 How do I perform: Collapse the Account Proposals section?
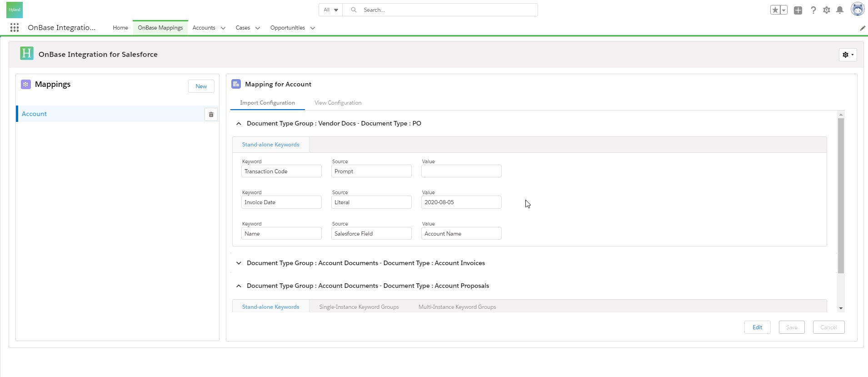[x=239, y=286]
